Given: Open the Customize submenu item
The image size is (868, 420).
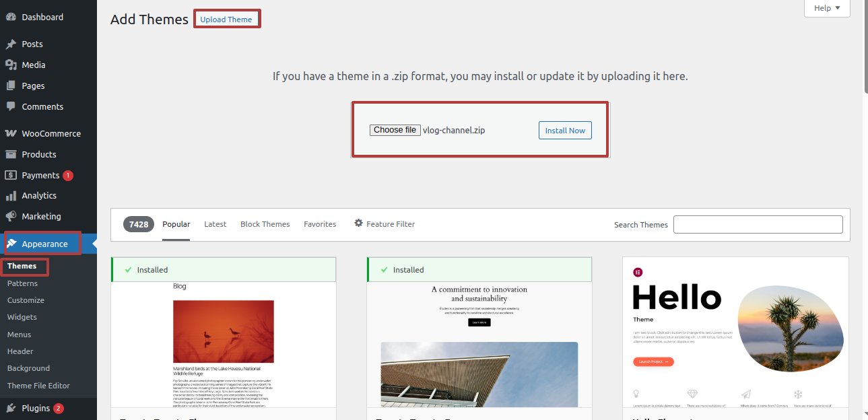Looking at the screenshot, I should point(26,300).
